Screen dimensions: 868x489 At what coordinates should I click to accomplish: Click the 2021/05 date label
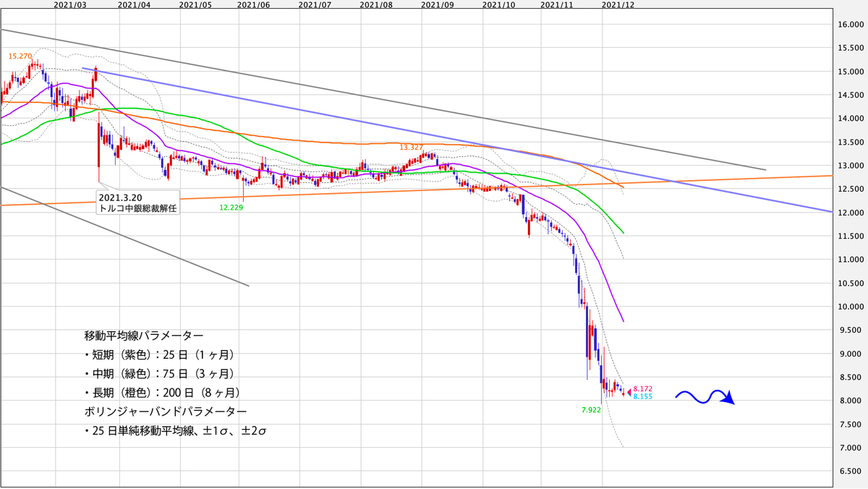[195, 4]
